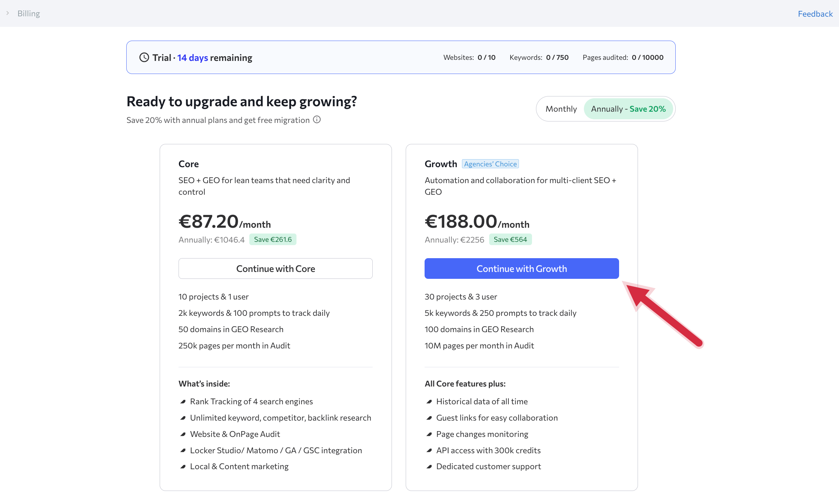Image resolution: width=839 pixels, height=504 pixels.
Task: Click the Growth plan title
Action: pos(441,164)
